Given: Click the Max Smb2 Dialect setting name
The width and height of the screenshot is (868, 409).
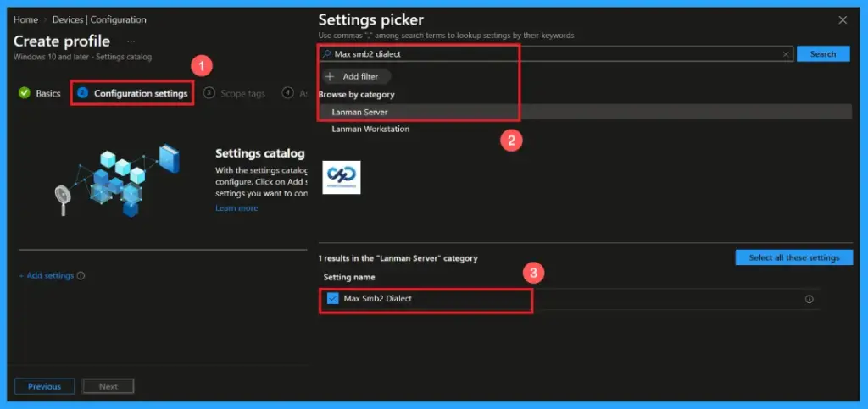Looking at the screenshot, I should coord(377,299).
